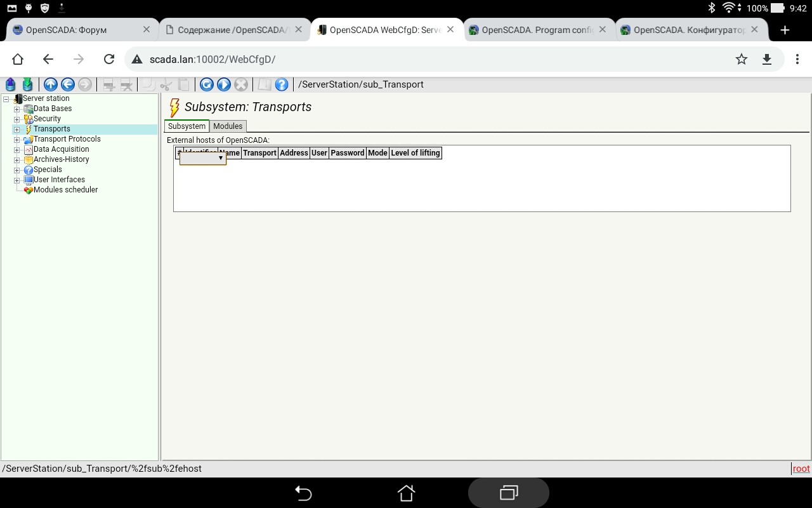Click the root user link in the status bar
Viewport: 812px width, 508px height.
coord(801,469)
